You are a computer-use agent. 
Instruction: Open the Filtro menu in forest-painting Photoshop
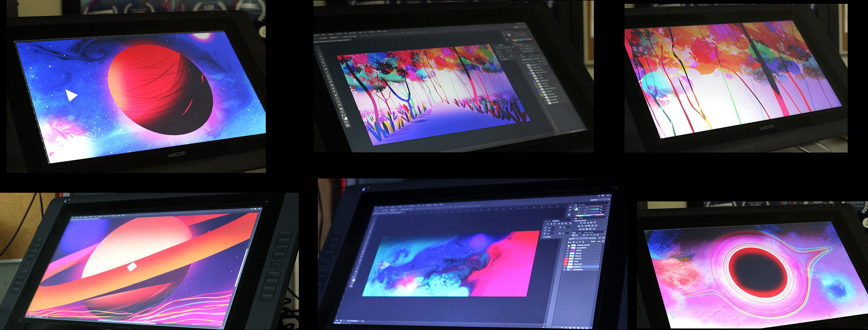pos(360,33)
